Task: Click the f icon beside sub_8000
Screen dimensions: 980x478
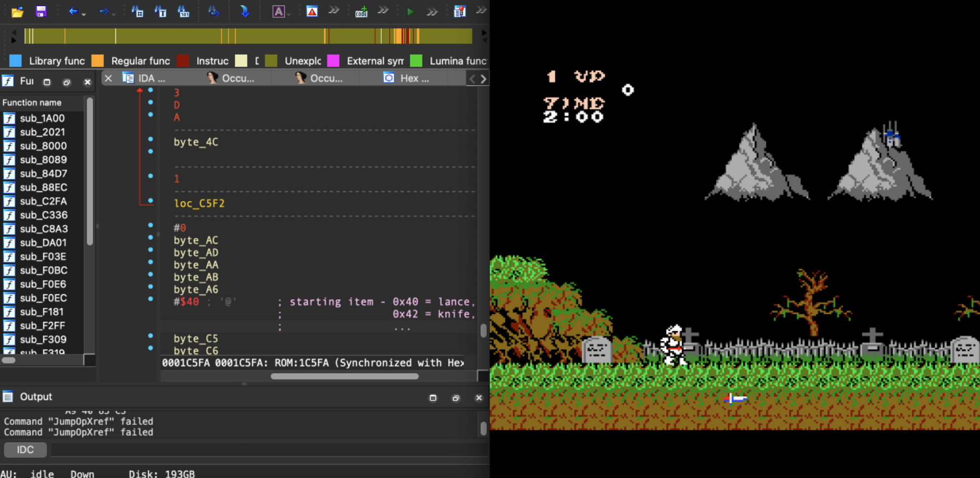Action: [9, 146]
